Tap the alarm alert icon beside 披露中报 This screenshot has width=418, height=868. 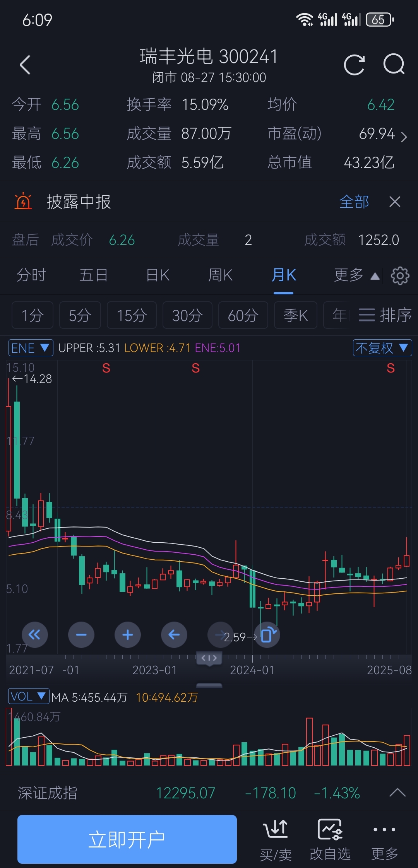point(23,201)
